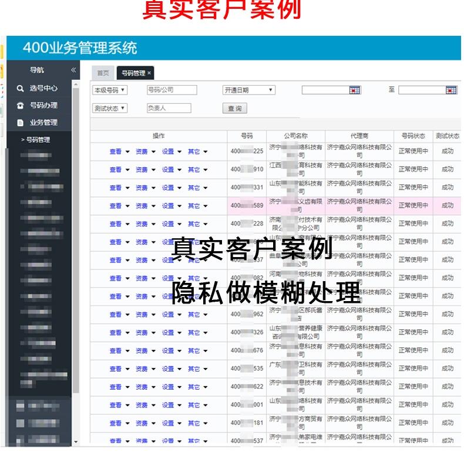Open 资费 link in the second table row
This screenshot has height=476, width=464.
pyautogui.click(x=144, y=170)
